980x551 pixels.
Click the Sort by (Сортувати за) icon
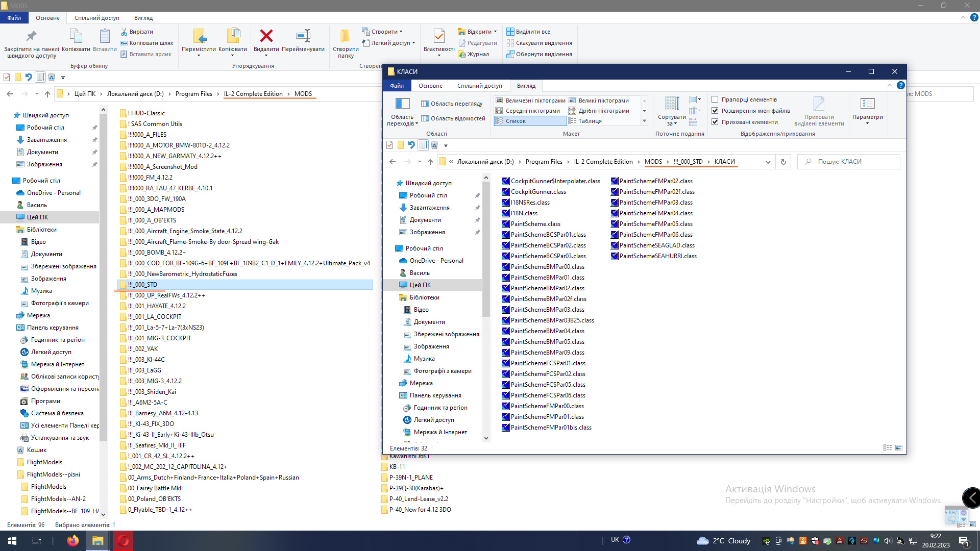tap(672, 104)
